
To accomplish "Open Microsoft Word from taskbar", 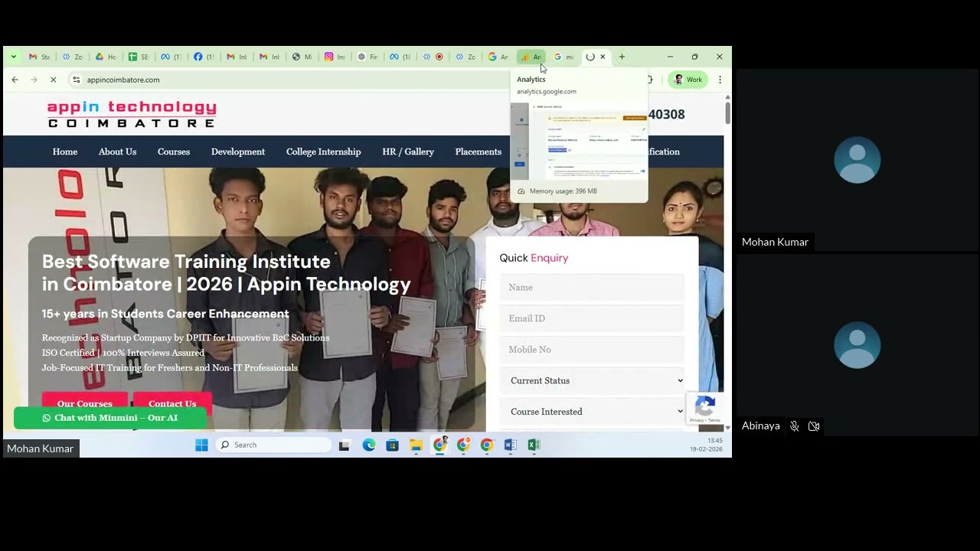I will 511,445.
